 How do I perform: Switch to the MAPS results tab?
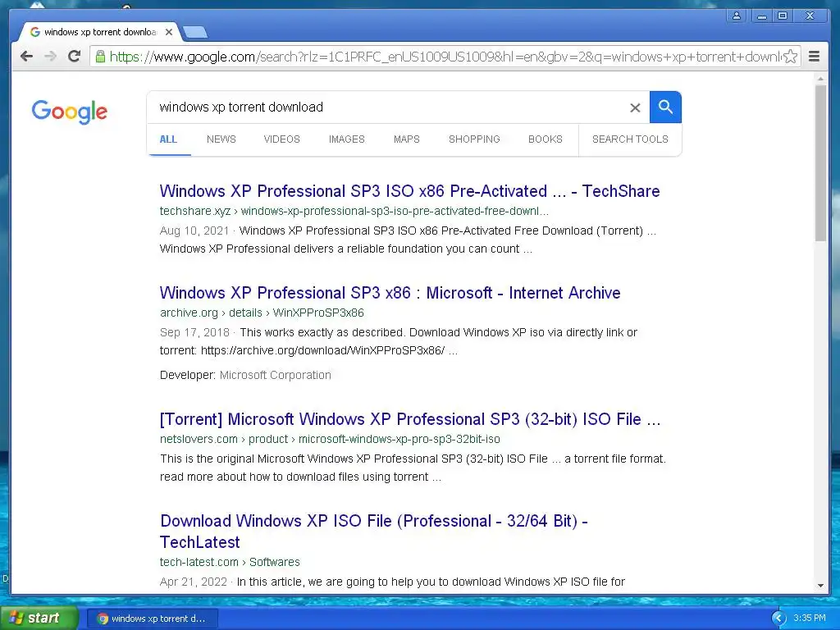(407, 139)
